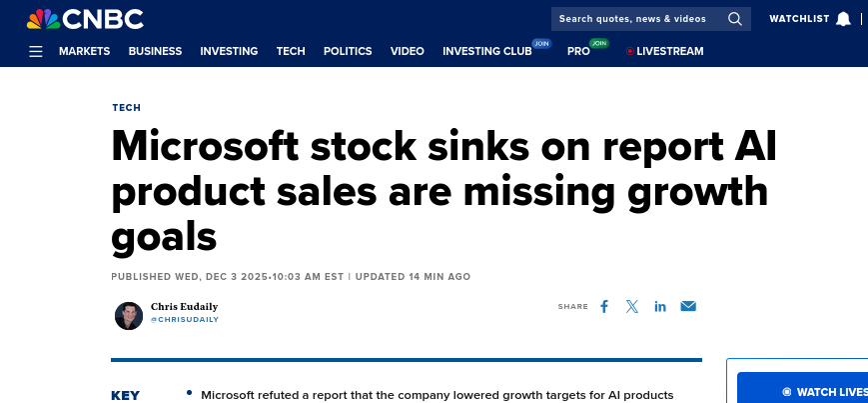
Task: Click the watchlist bell icon
Action: coord(843,19)
